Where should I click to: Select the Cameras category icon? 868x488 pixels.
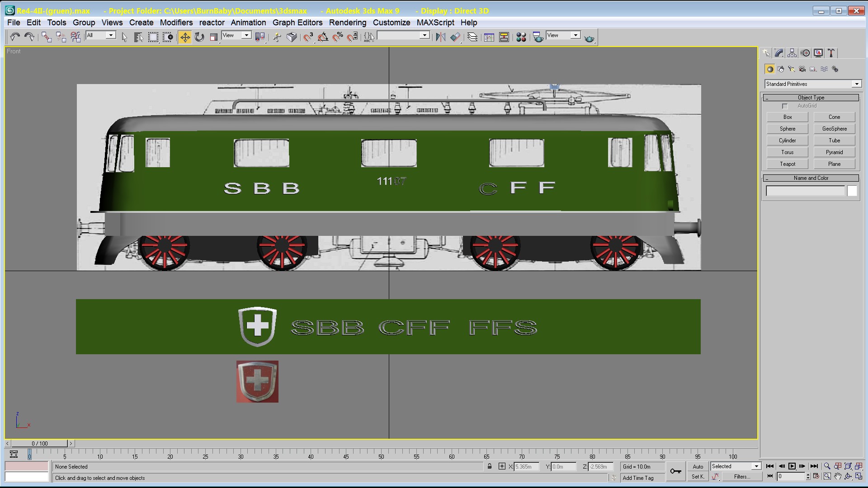(x=802, y=69)
